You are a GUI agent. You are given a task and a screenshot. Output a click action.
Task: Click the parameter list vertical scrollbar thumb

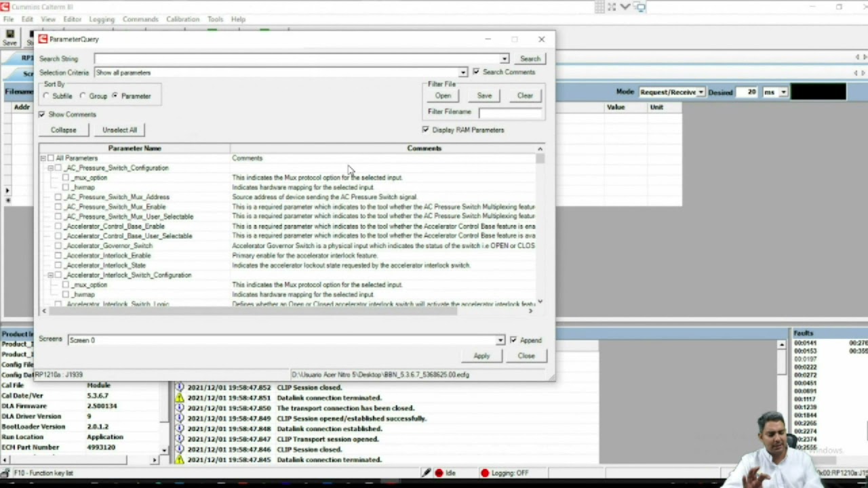(540, 159)
